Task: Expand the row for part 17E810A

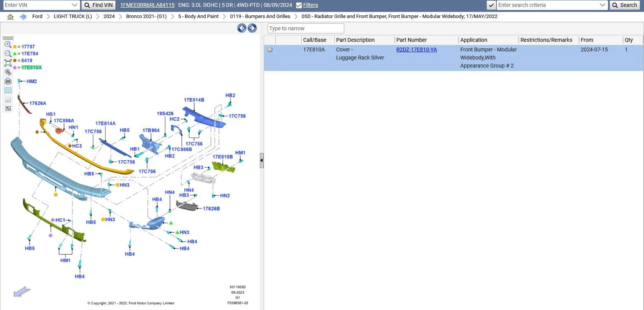Action: tap(270, 49)
